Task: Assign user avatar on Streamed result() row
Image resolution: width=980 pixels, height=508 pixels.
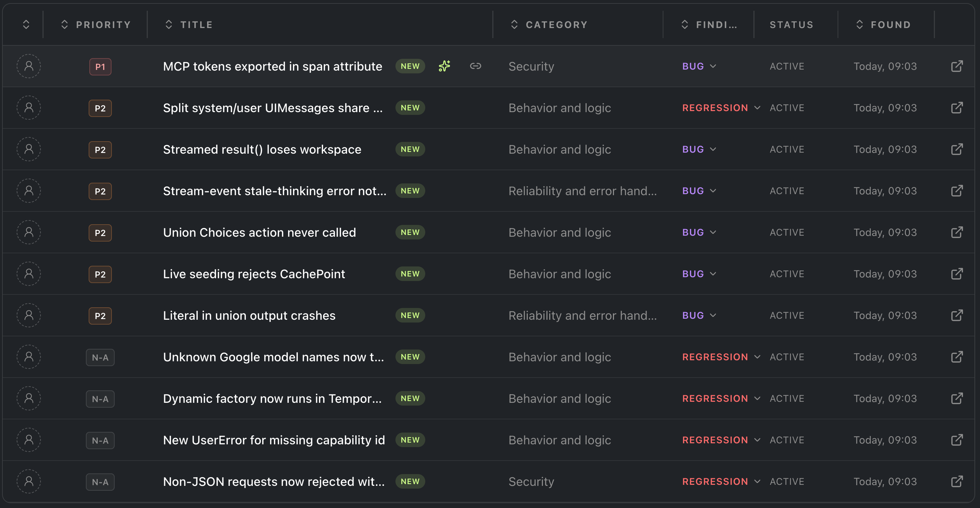Action: tap(29, 149)
